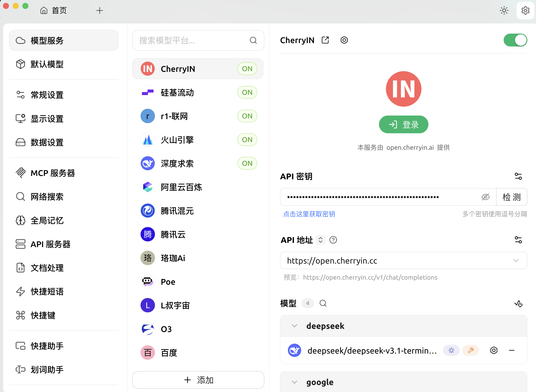
Task: Open the API 地址 help icon
Action: (333, 240)
